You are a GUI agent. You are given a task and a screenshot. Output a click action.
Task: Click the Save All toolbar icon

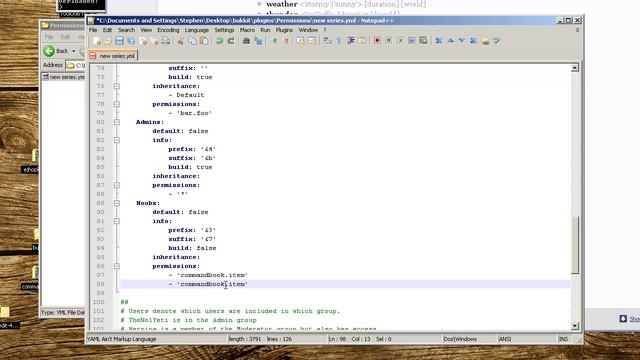[x=131, y=41]
